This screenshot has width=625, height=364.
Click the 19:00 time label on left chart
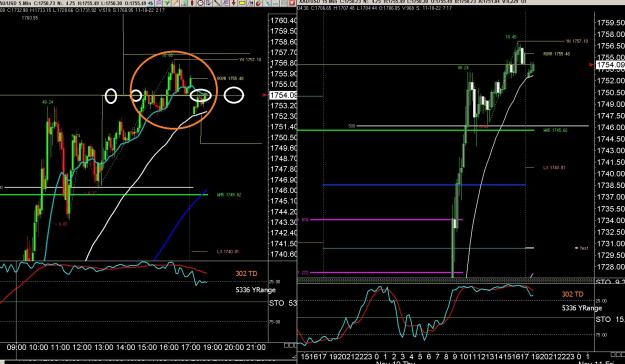[x=212, y=348]
